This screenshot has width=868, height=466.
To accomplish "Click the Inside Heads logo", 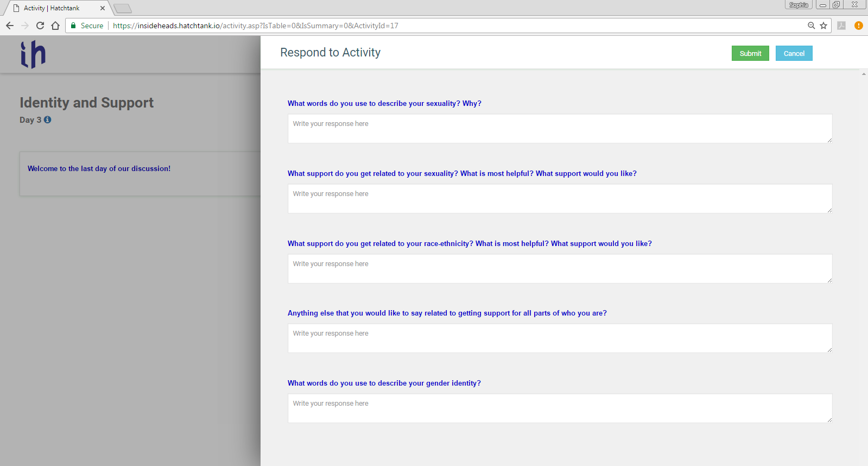I will tap(33, 54).
